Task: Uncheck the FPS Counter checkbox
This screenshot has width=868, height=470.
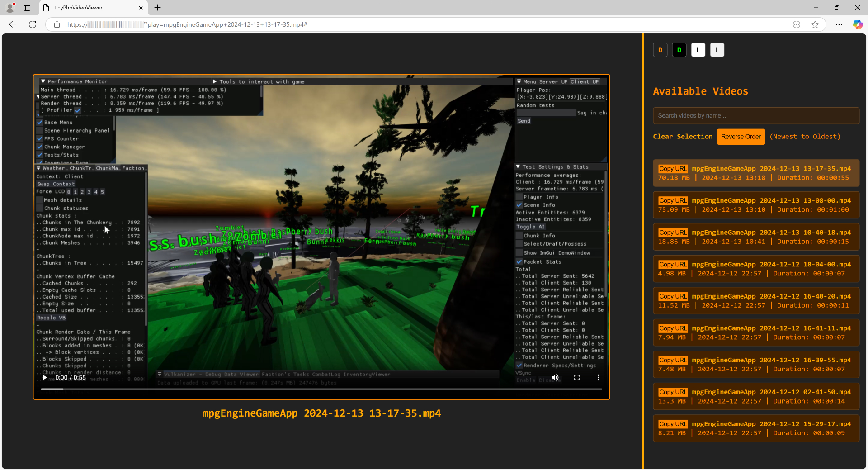Action: click(x=40, y=138)
